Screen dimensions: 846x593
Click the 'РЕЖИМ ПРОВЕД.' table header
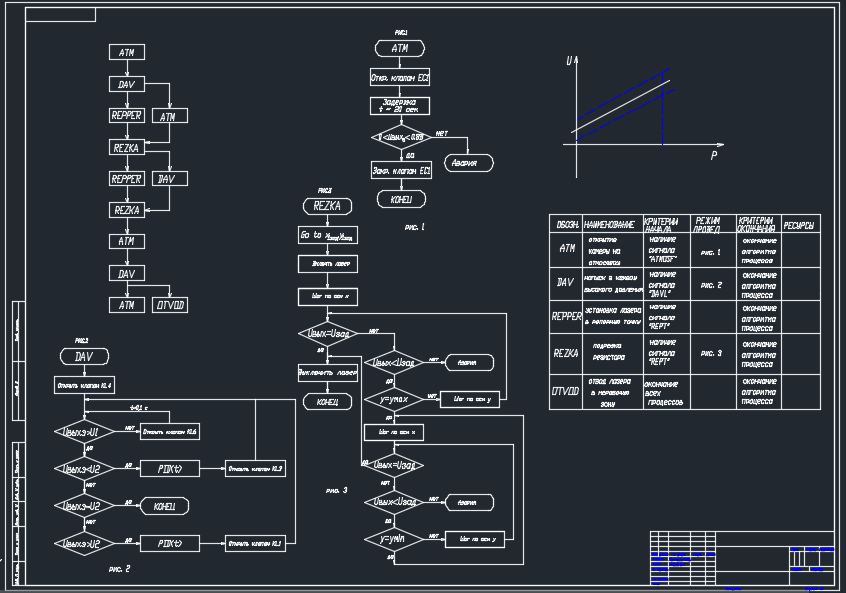pyautogui.click(x=713, y=224)
